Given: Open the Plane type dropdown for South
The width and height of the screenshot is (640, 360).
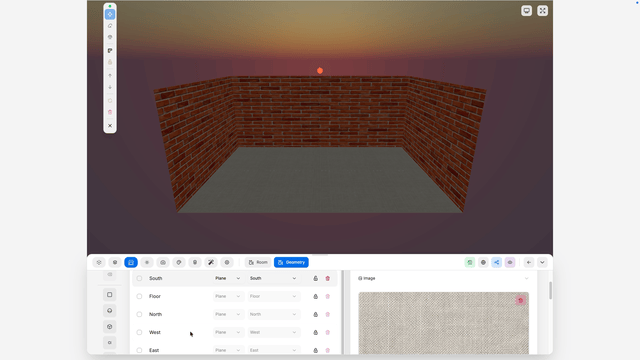Looking at the screenshot, I should tap(228, 278).
